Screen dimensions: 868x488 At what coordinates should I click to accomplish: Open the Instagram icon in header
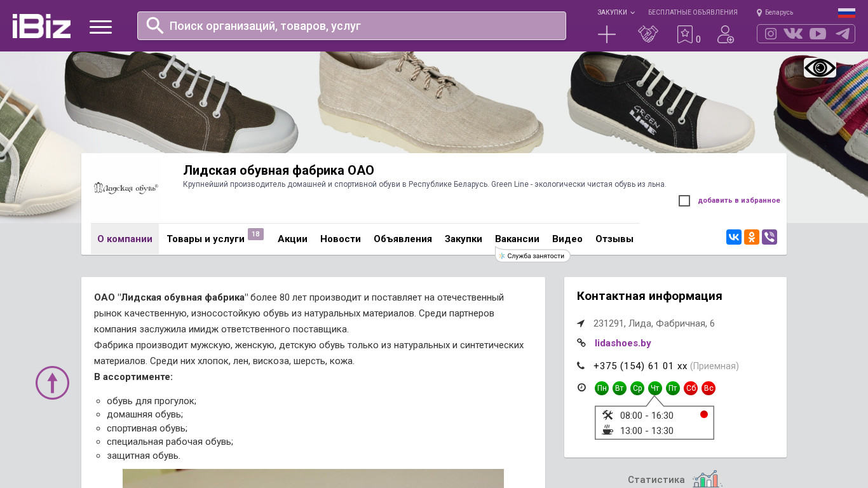[x=771, y=34]
